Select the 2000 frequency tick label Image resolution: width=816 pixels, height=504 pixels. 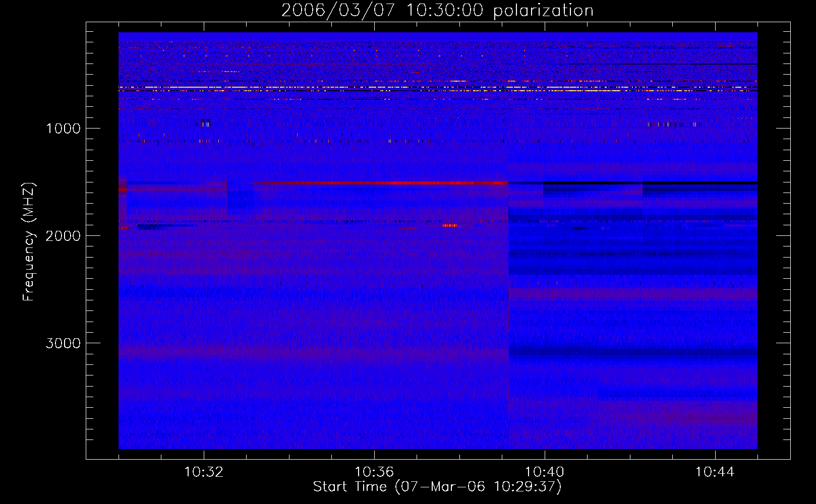tap(63, 236)
